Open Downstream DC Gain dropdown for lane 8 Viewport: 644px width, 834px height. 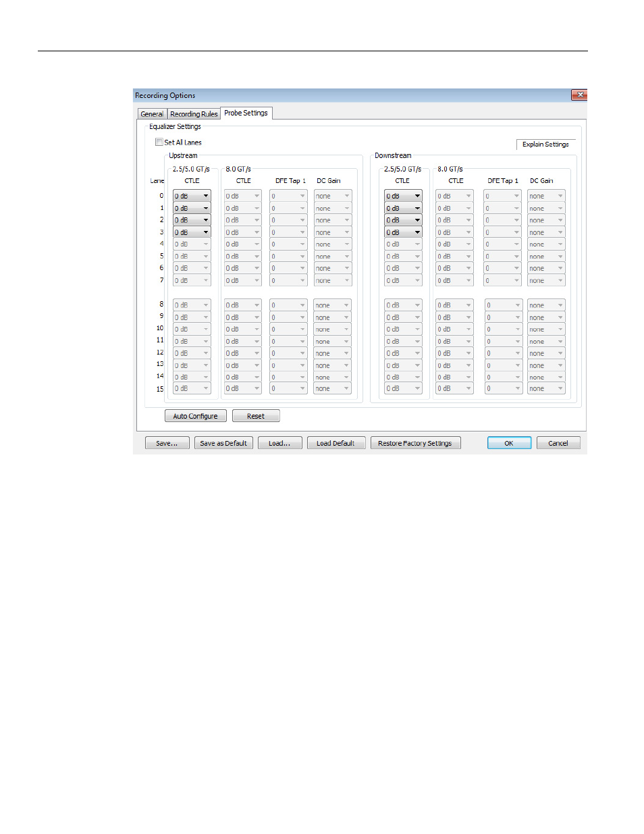pos(546,305)
